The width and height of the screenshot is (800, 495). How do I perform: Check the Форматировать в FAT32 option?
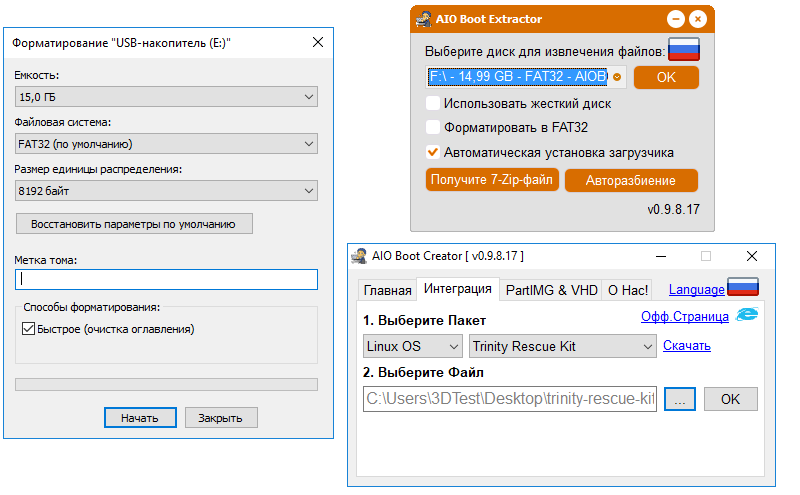433,128
